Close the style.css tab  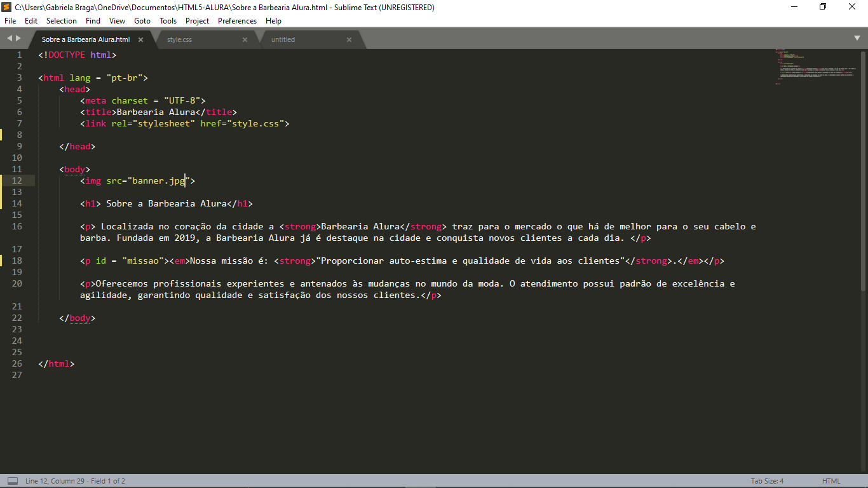pyautogui.click(x=245, y=39)
